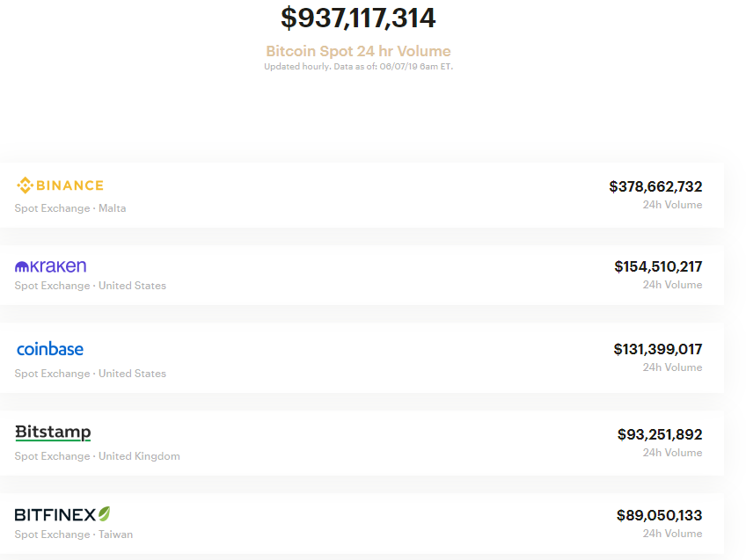746x560 pixels.
Task: Select Kraken volume $154,510,217
Action: tap(658, 266)
